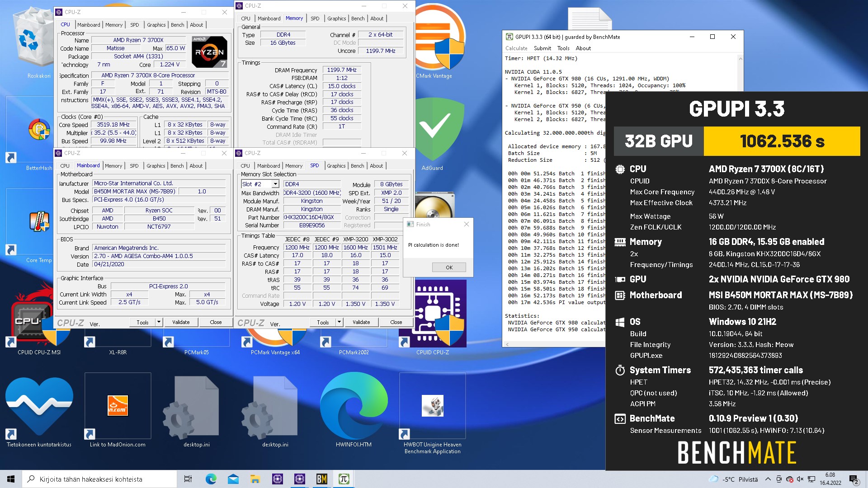Show hidden tray icons chevron
Viewport: 868px width, 488px height.
coord(768,479)
